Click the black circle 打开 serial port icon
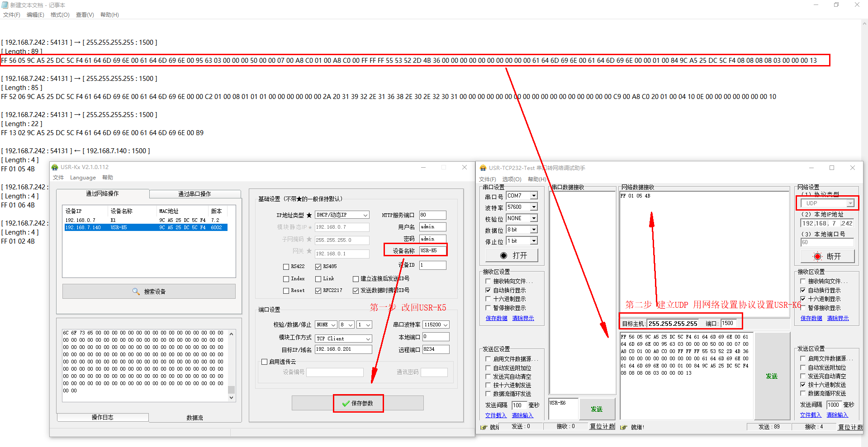 coord(503,256)
